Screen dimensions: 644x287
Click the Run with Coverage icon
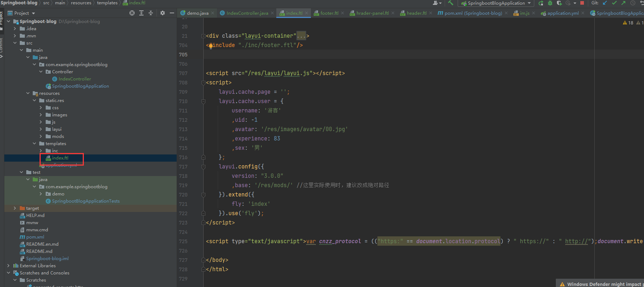(x=559, y=3)
